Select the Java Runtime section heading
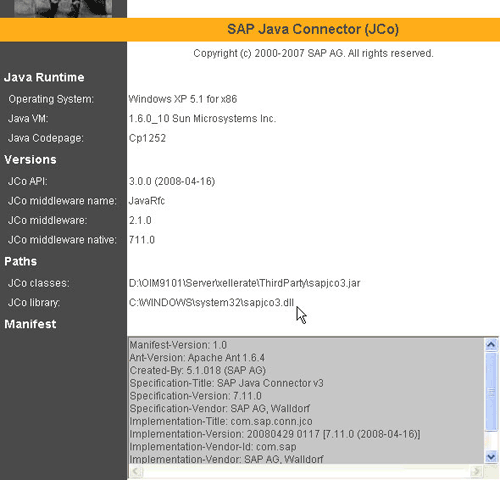The image size is (500, 480). point(44,77)
